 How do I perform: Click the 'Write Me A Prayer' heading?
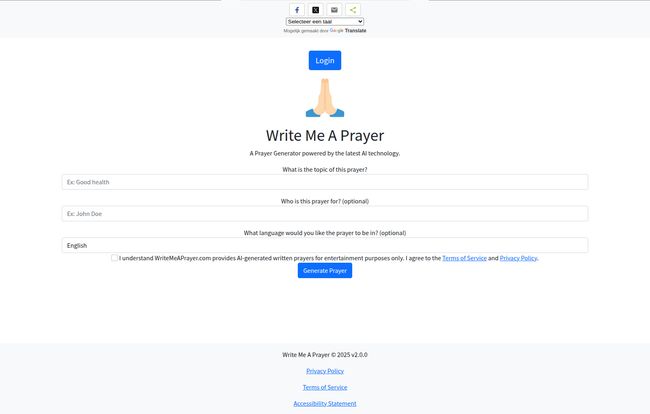(325, 136)
